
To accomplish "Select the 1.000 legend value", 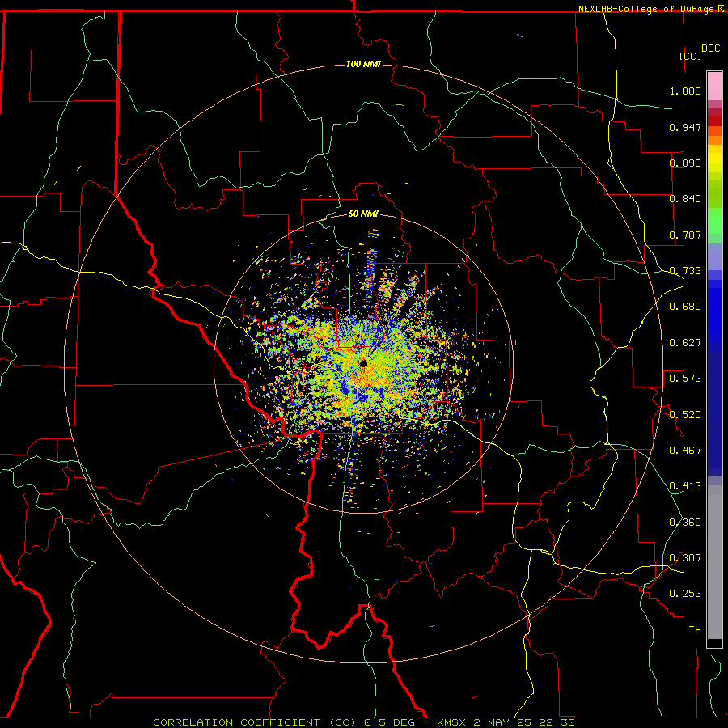I will 685,91.
